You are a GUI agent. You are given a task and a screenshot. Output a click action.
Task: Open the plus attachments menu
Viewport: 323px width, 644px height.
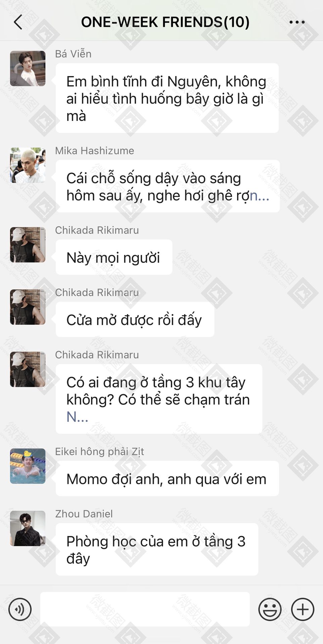(x=303, y=609)
